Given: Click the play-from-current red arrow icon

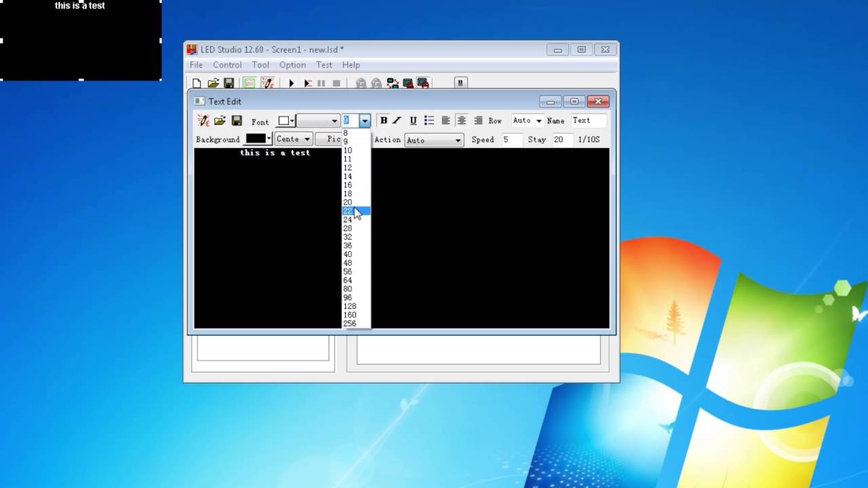Looking at the screenshot, I should pyautogui.click(x=307, y=83).
